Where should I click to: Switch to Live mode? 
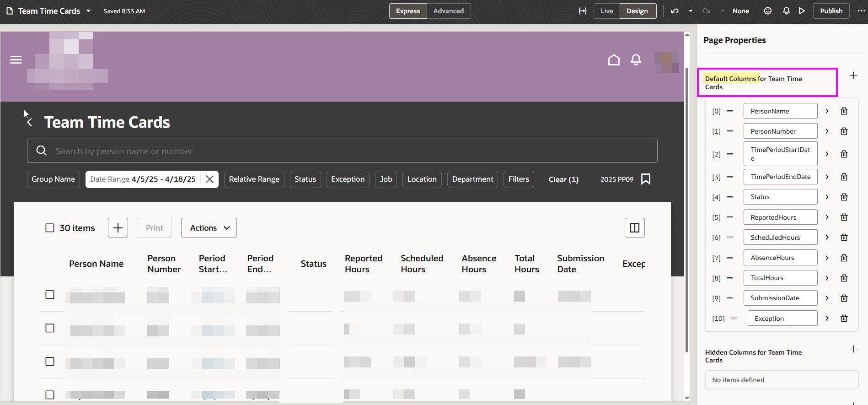pos(607,11)
